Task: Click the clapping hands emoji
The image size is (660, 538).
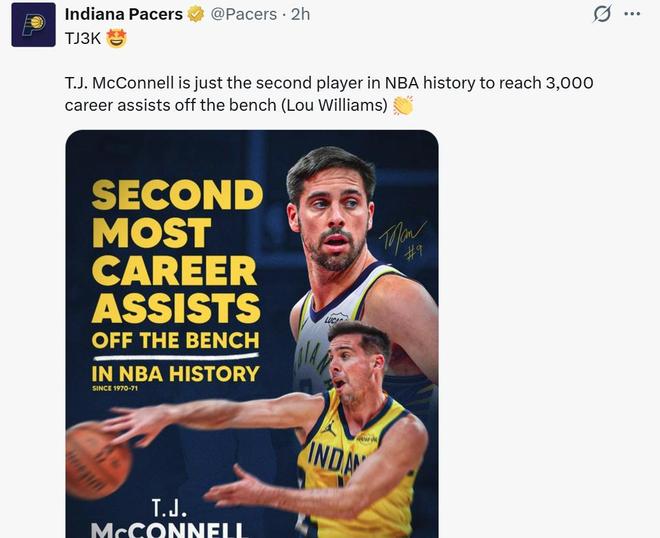Action: [403, 105]
